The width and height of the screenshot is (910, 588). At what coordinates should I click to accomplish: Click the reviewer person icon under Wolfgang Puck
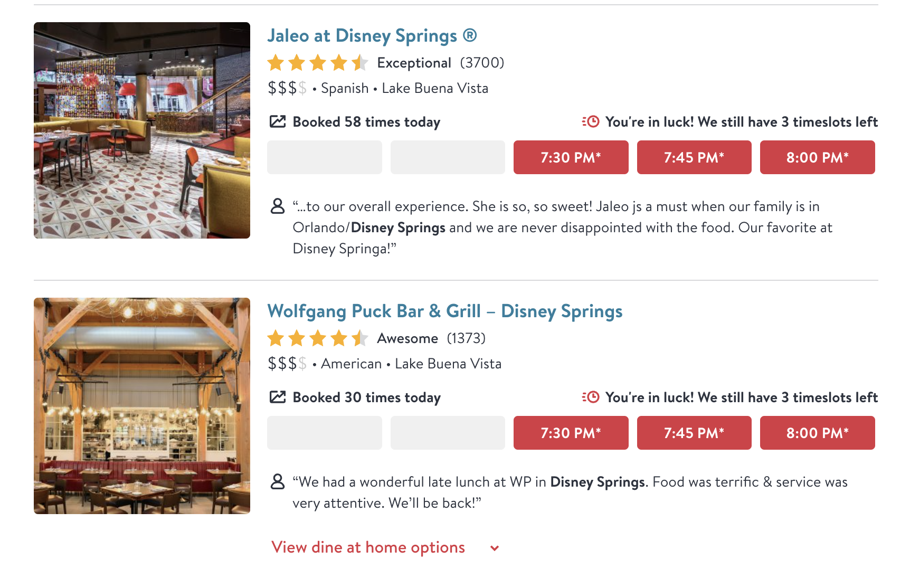point(278,481)
